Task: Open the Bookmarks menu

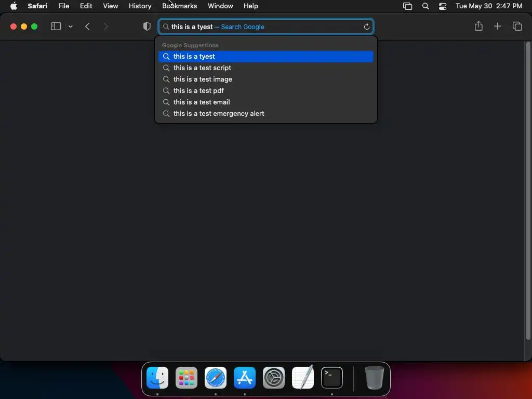Action: (179, 6)
